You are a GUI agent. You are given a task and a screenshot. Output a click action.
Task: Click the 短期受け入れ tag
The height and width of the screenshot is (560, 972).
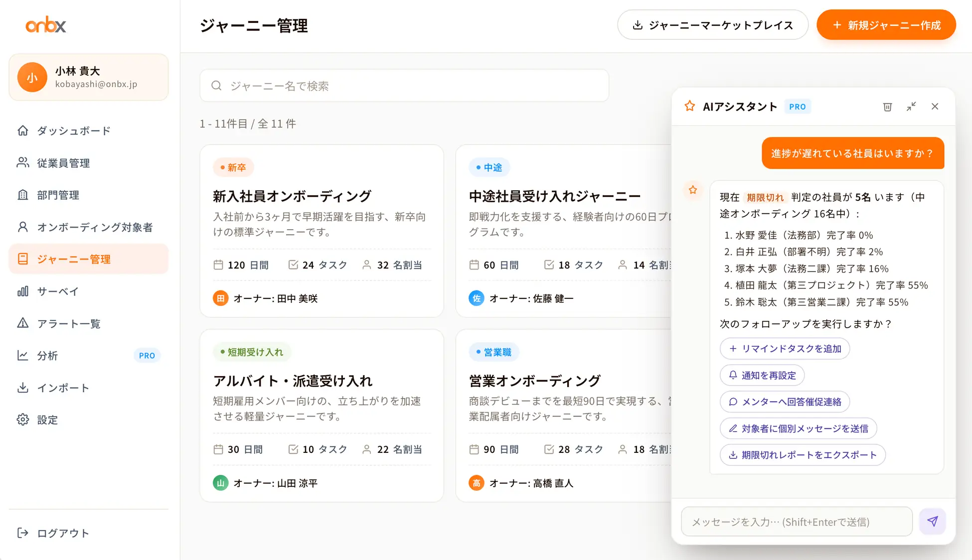(252, 352)
